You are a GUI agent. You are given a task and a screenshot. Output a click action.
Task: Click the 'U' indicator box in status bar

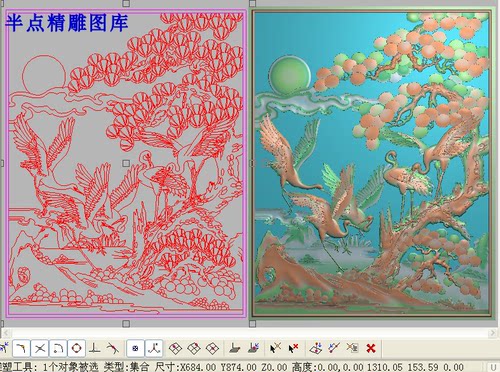coord(493,367)
